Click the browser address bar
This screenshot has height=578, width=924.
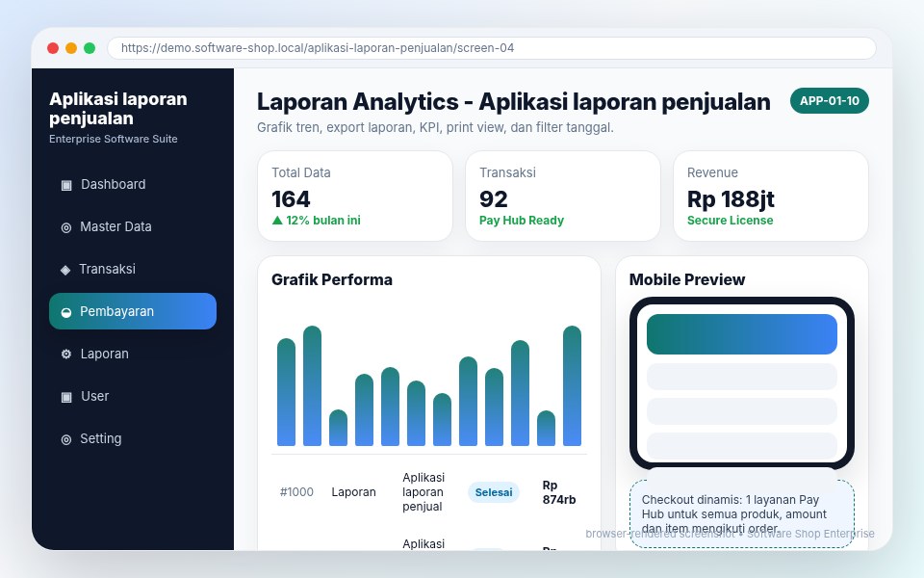click(x=492, y=48)
